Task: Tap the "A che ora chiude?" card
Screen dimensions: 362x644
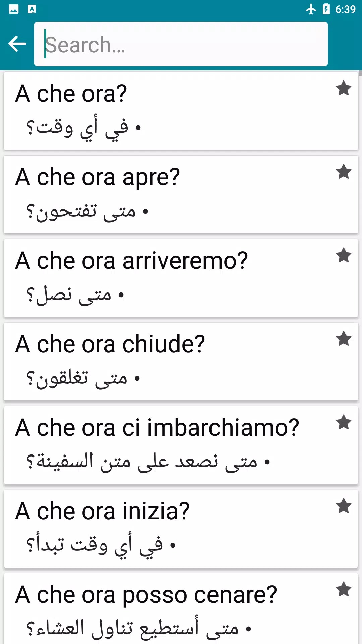Action: (168, 362)
